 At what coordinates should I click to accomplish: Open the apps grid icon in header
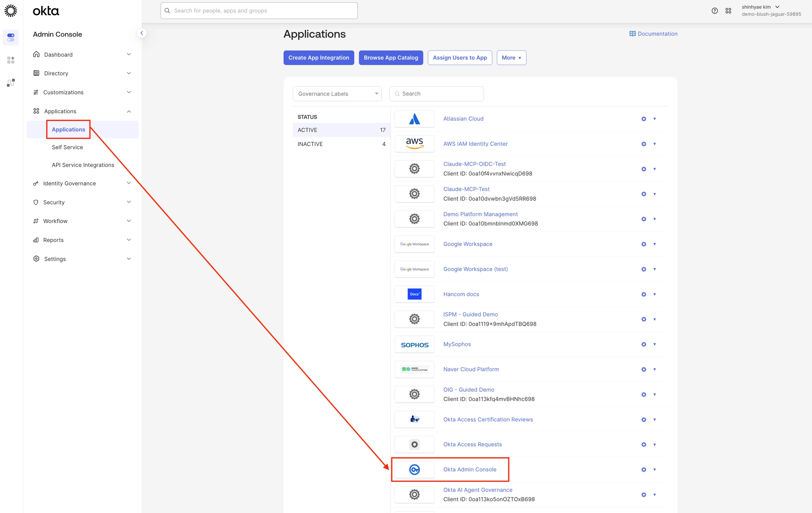coord(728,11)
